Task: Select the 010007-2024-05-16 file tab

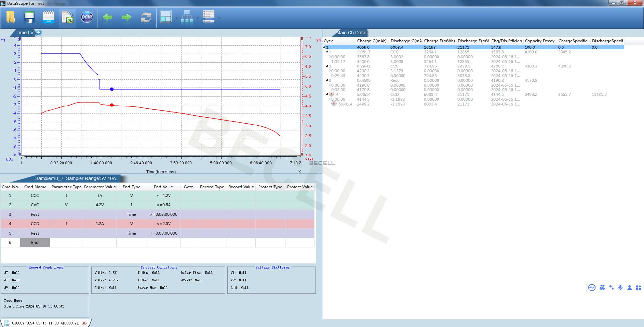Action: coord(45,323)
